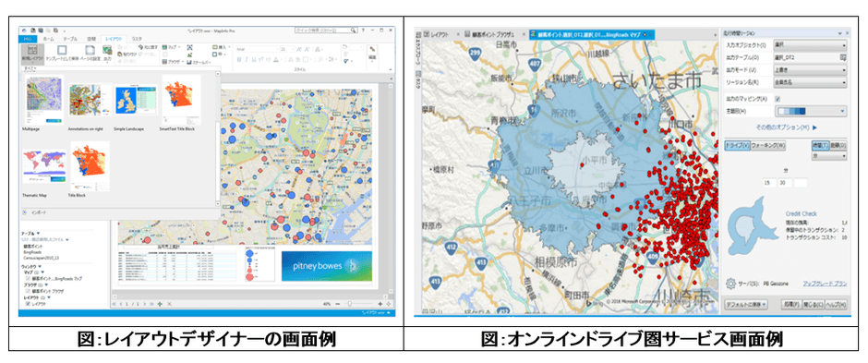
Task: Select the Time (時間) toggle button
Action: [821, 145]
